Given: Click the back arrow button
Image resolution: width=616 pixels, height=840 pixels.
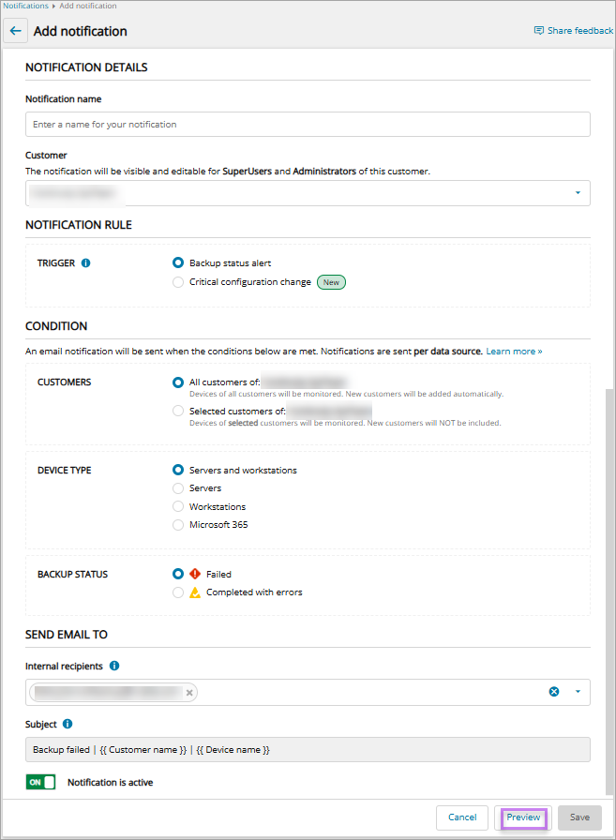Looking at the screenshot, I should point(15,31).
